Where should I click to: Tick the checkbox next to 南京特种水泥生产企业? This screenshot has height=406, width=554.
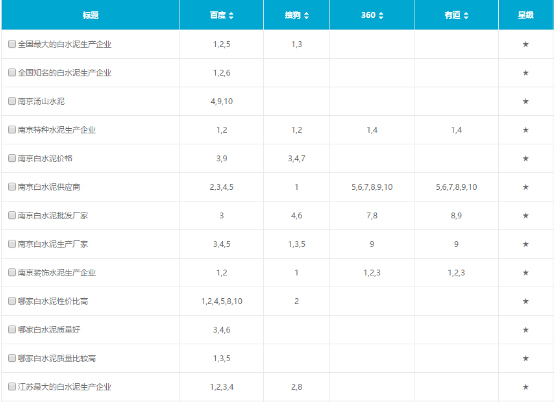coord(12,129)
